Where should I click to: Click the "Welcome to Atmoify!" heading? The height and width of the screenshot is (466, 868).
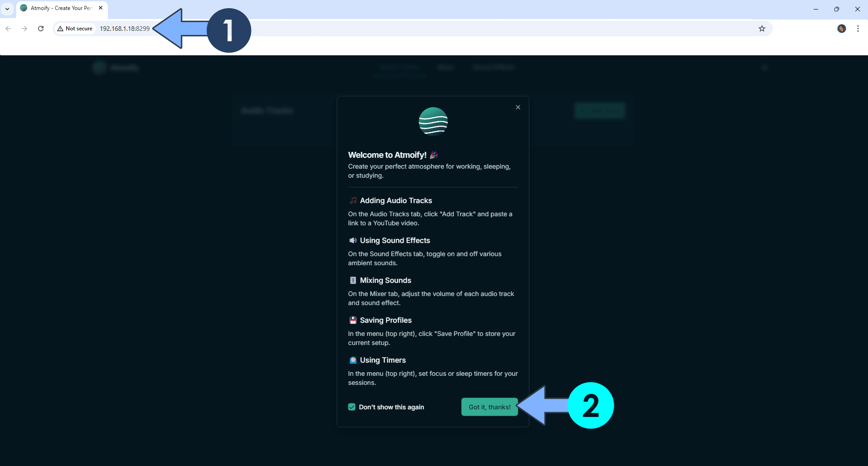(x=387, y=155)
